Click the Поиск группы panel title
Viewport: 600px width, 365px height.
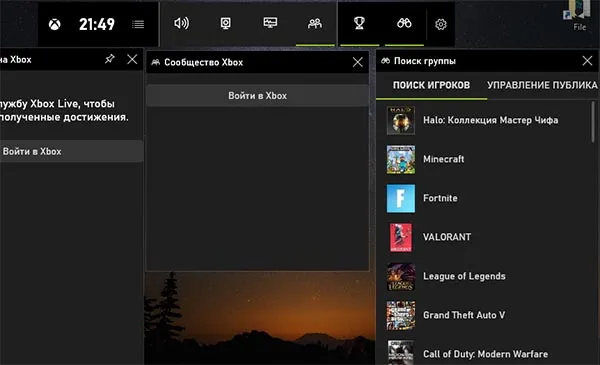point(425,61)
